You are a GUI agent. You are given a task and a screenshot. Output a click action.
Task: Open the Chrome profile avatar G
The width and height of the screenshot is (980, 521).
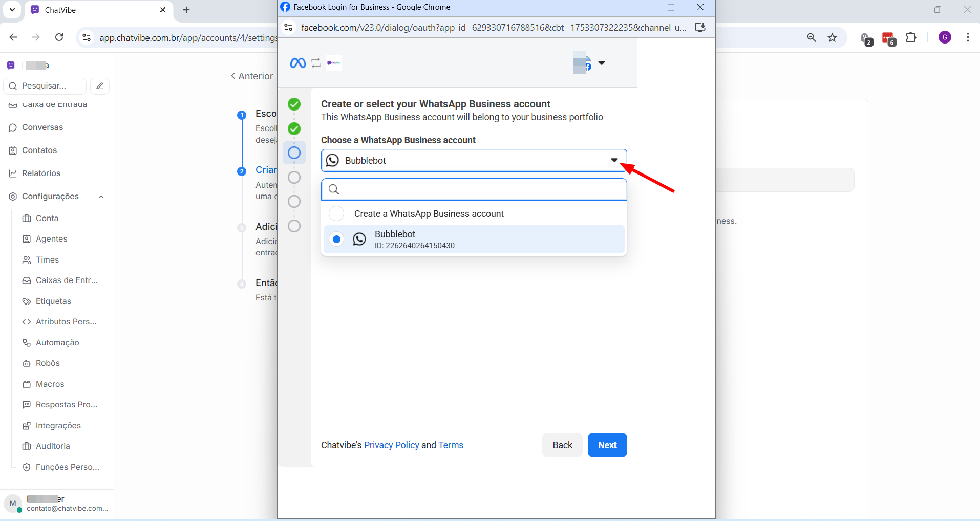tap(945, 37)
